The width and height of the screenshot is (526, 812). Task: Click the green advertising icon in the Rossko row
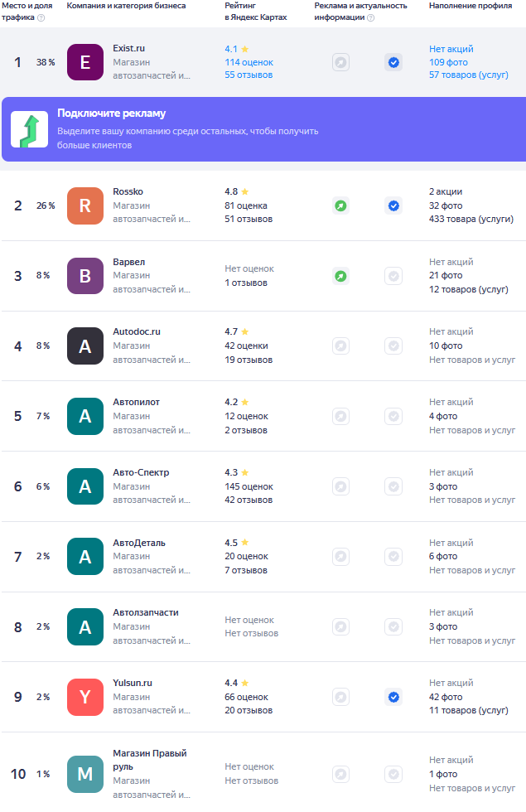[340, 205]
